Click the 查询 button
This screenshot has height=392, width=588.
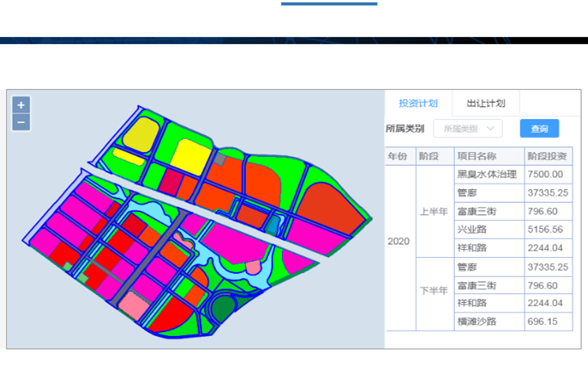tap(539, 129)
